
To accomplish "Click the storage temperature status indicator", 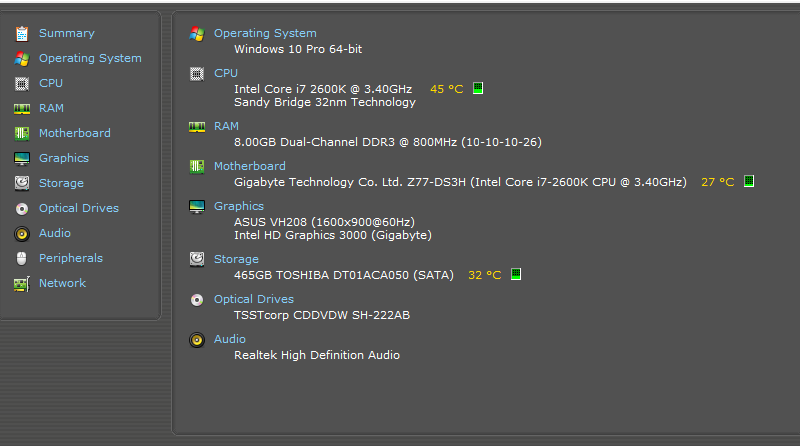I will tap(516, 274).
